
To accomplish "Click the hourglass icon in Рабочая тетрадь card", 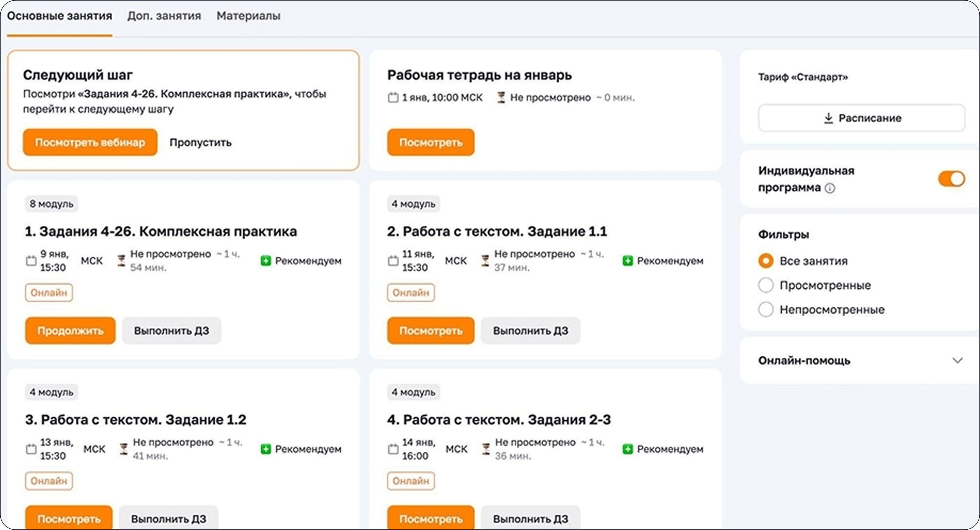I will point(501,98).
